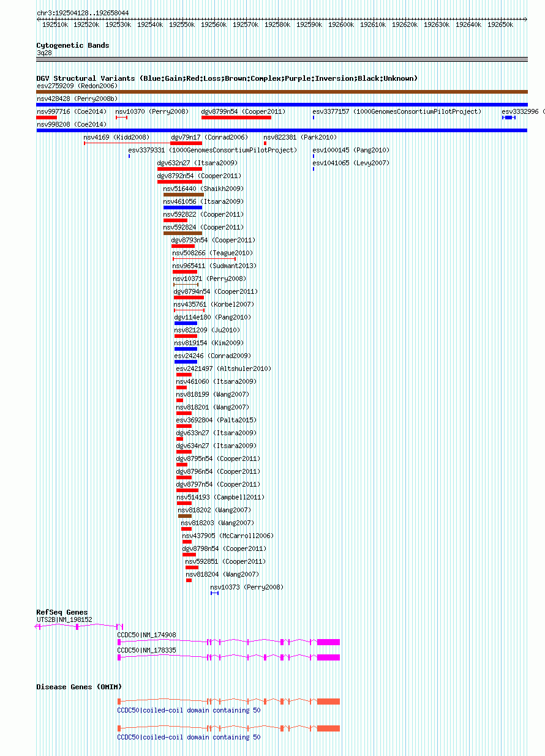Screen dimensions: 545x756
Task: Click dgv634n27 (Itsara2009) variant label
Action: (217, 446)
